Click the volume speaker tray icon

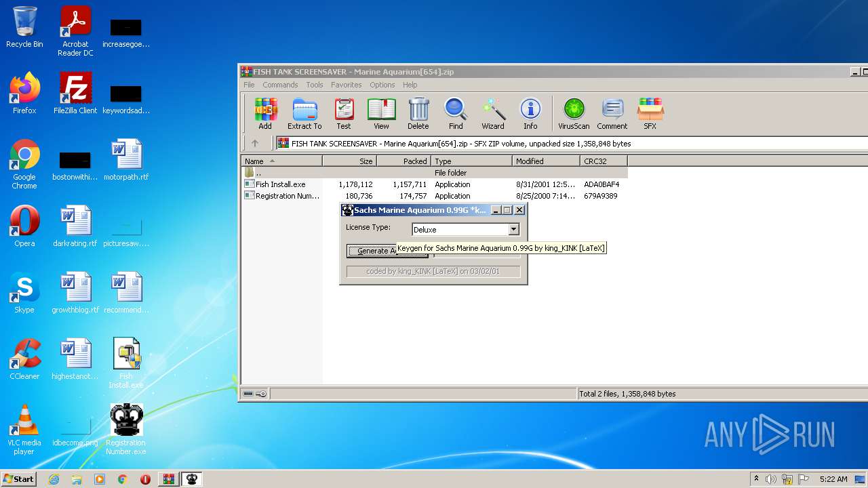point(771,479)
